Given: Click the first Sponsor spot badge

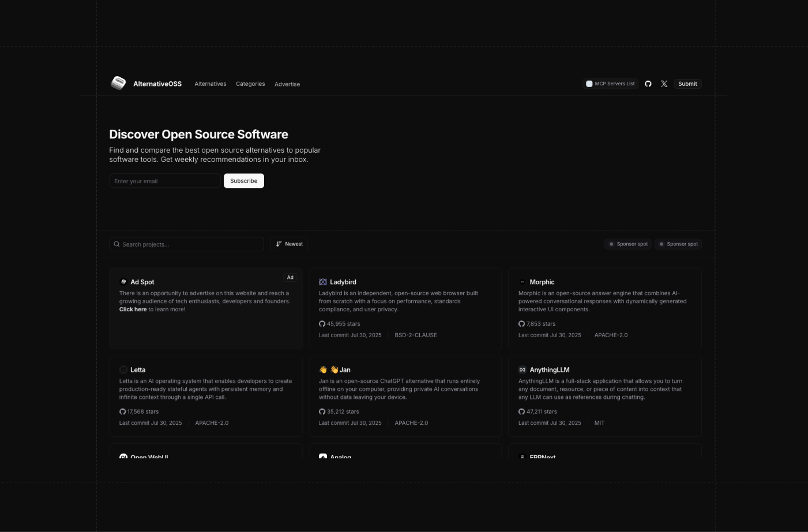Looking at the screenshot, I should (628, 244).
